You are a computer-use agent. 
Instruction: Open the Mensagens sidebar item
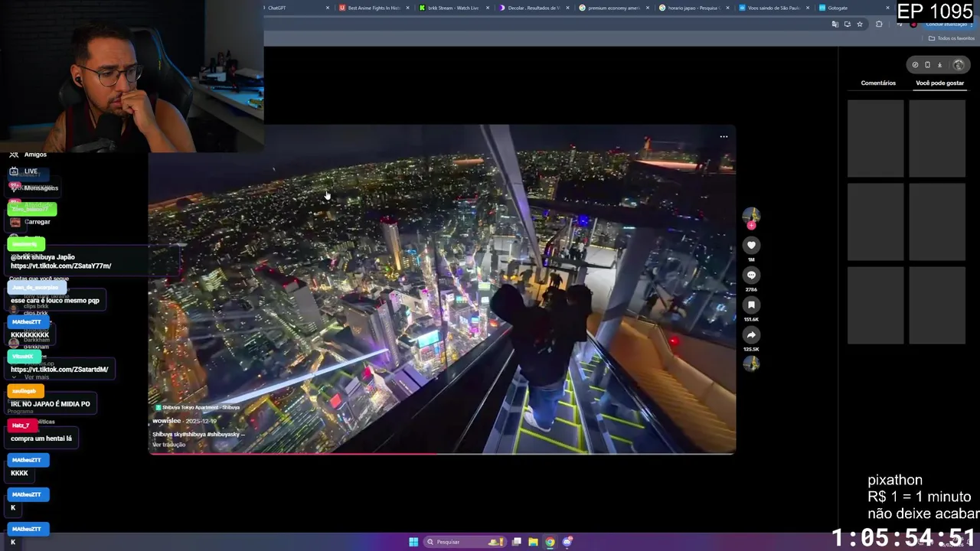pos(41,188)
